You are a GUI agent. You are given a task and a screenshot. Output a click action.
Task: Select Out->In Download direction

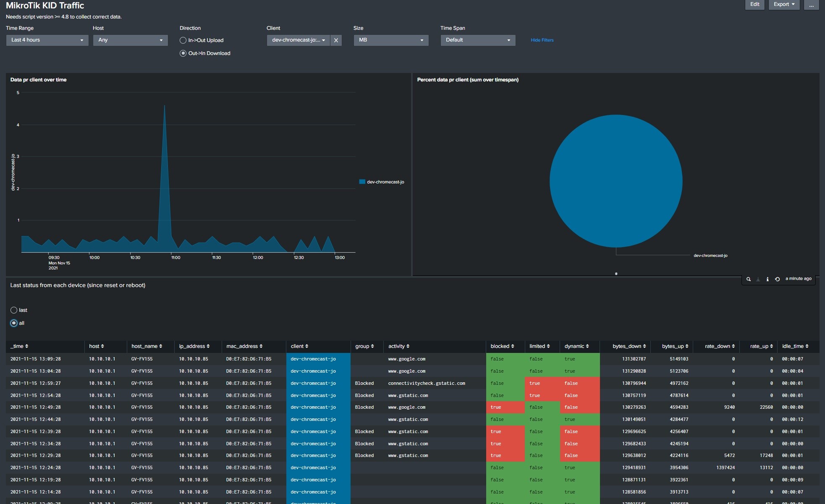183,53
